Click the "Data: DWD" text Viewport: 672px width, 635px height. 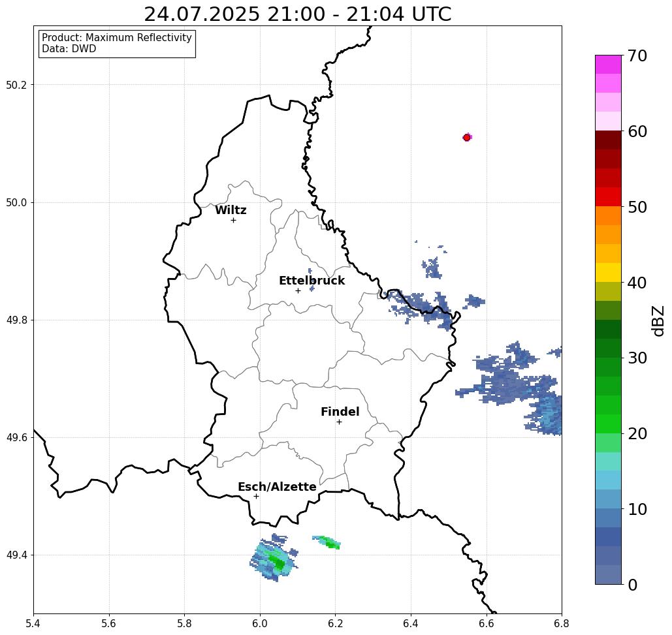point(69,49)
